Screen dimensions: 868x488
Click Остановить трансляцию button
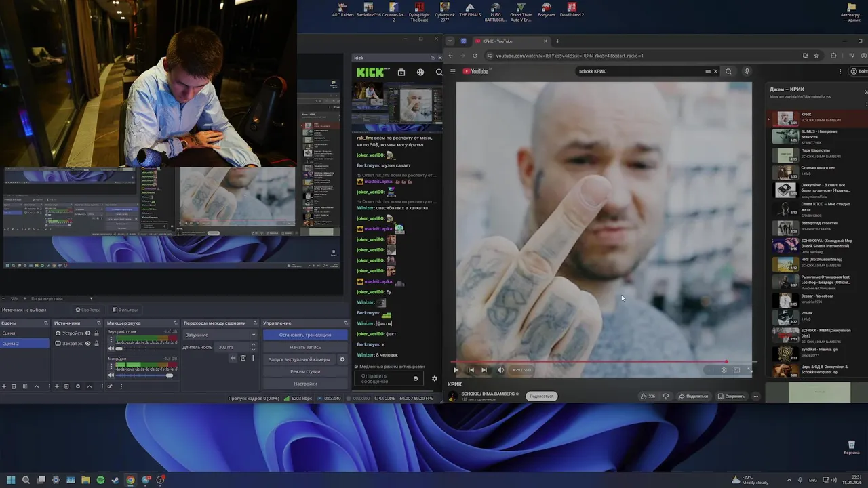(x=305, y=335)
